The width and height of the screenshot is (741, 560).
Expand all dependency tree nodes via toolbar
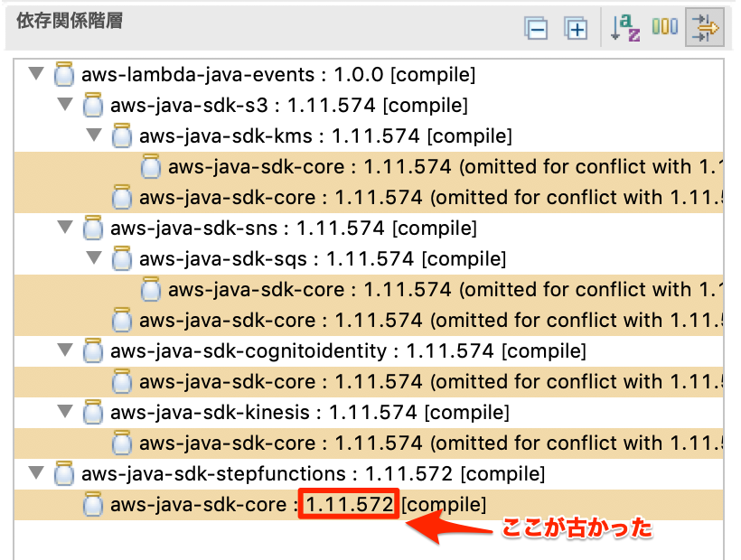(x=576, y=28)
